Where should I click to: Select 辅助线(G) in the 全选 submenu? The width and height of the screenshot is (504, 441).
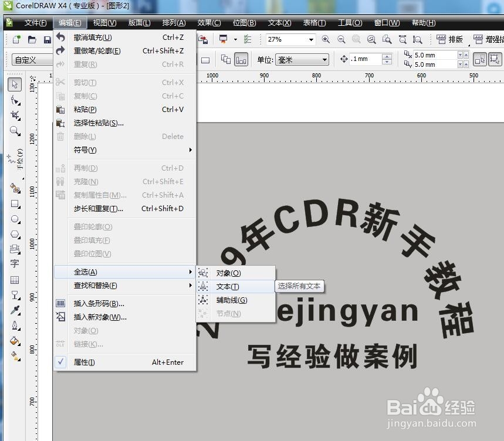pos(236,300)
